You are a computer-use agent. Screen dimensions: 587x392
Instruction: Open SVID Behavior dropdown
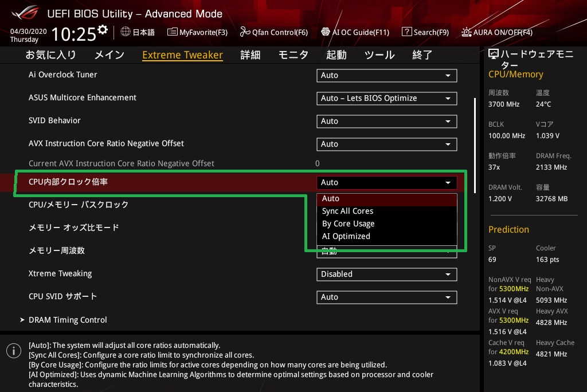[386, 121]
